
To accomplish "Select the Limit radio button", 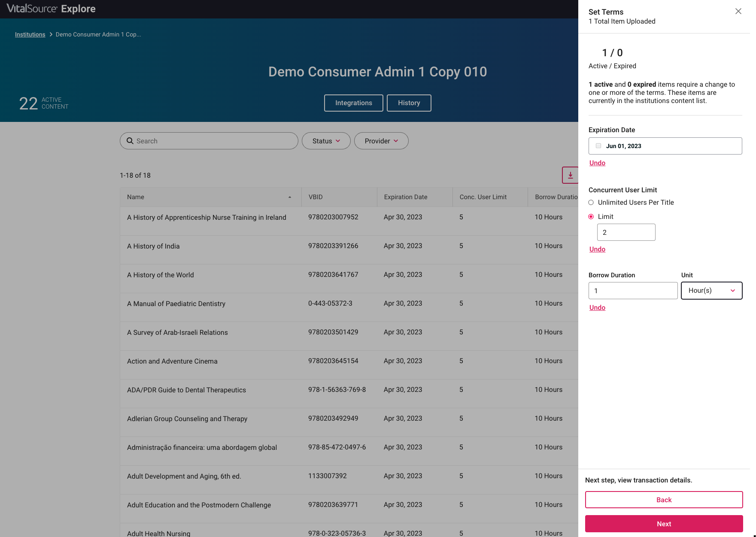I will 591,217.
